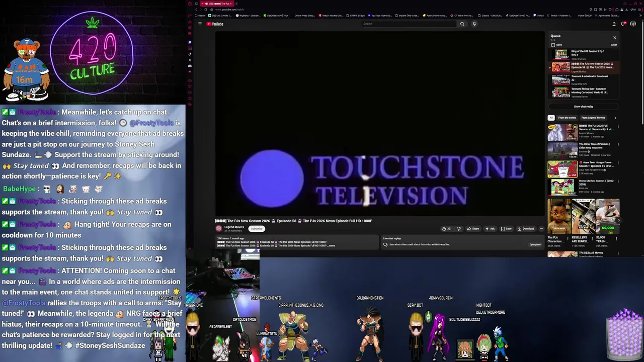
Task: Open the Legend Movies channel avatar
Action: pyautogui.click(x=219, y=228)
